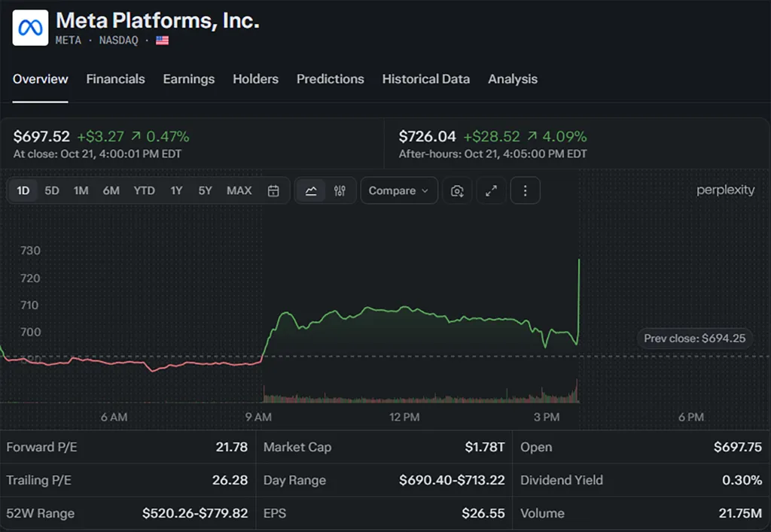Click the 12 PM time axis label
Screen dimensions: 771x532
click(x=404, y=418)
